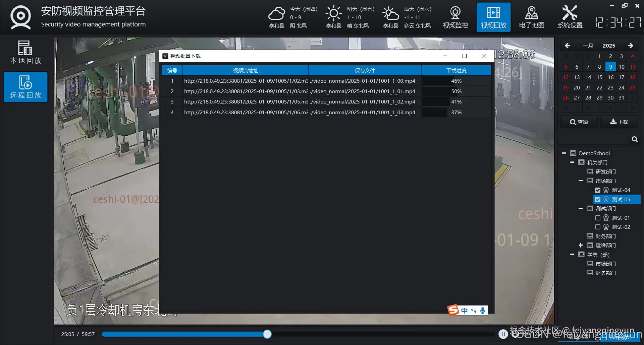Check the 测试-01 camera checkbox
Viewport: 644px width, 345px height.
click(x=598, y=218)
